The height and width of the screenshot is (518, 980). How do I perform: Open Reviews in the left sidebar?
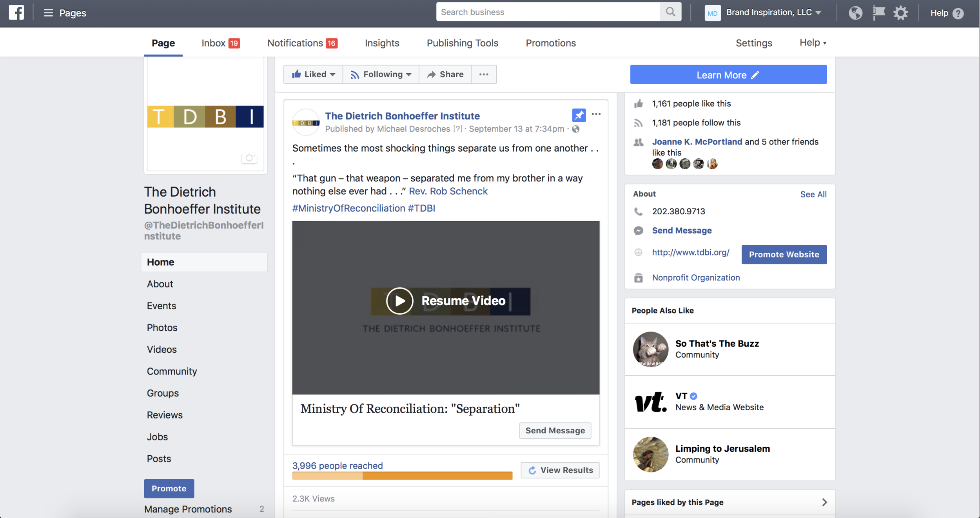tap(165, 415)
